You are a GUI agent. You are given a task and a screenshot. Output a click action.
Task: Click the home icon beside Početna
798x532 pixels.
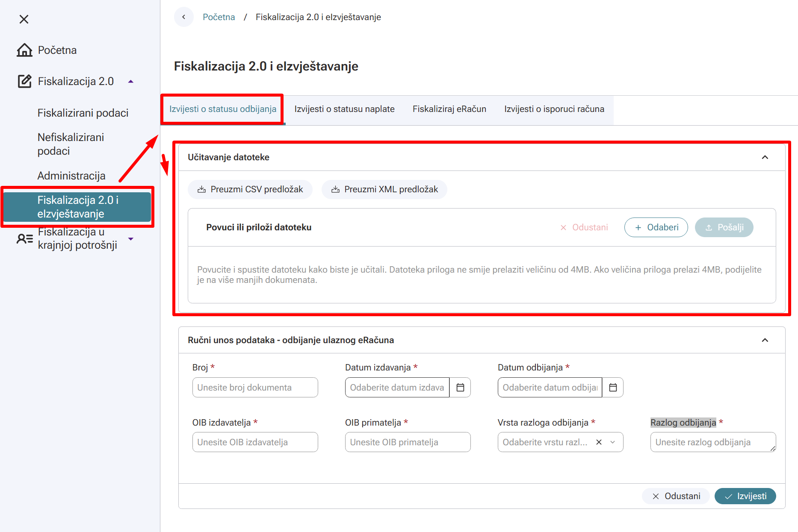24,50
